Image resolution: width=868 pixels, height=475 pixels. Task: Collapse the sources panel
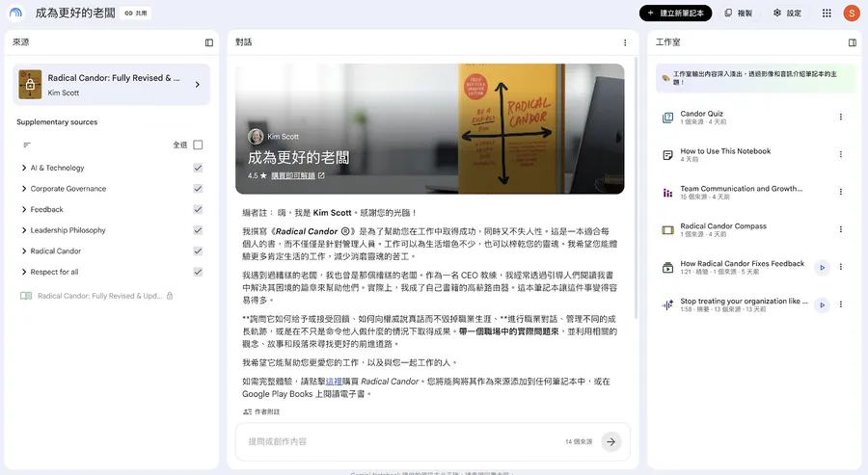(x=208, y=42)
